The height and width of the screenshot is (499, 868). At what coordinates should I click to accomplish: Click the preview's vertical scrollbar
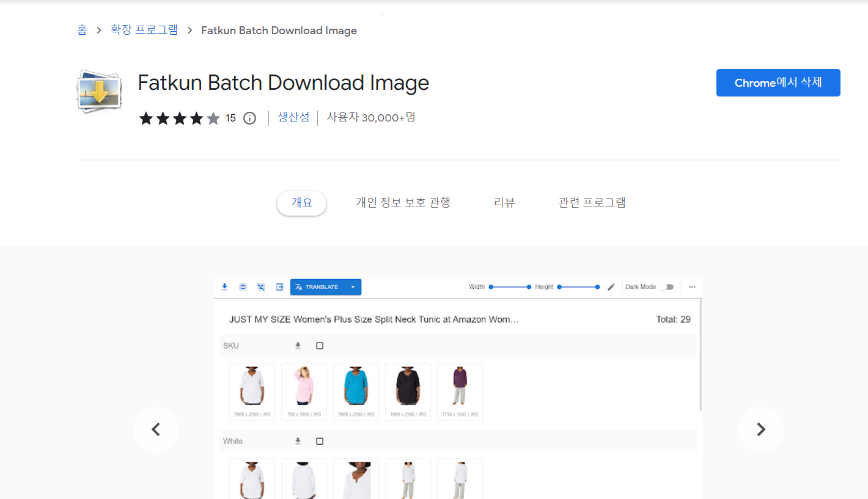[701, 355]
